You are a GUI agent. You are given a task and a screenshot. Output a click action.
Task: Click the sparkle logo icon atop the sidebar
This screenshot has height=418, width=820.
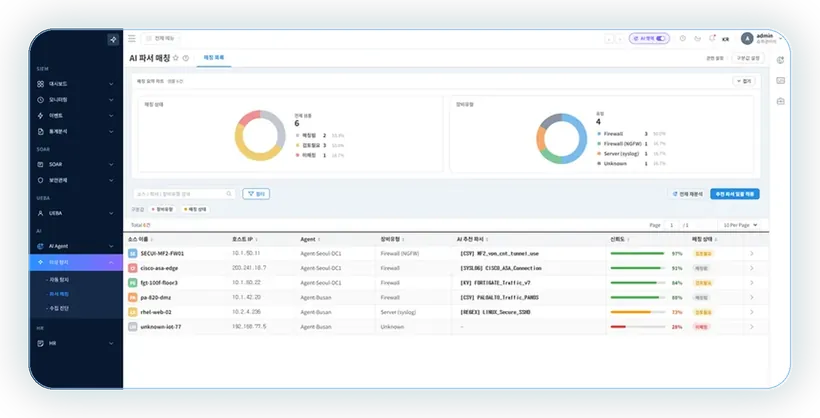click(113, 39)
